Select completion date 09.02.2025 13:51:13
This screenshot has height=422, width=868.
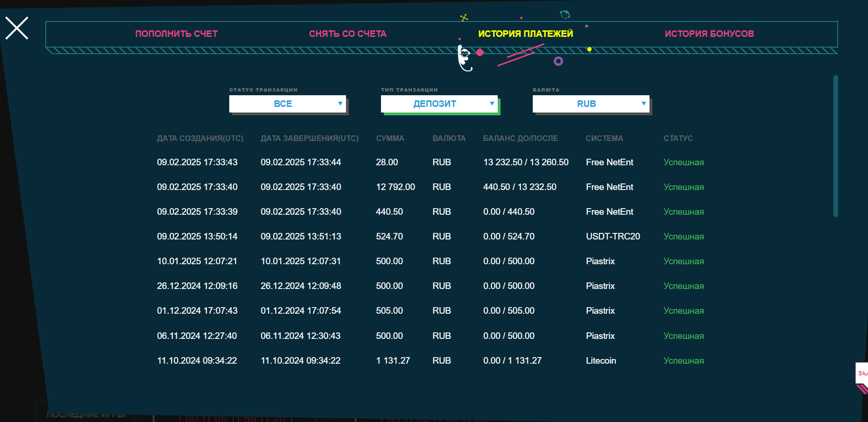[x=301, y=236]
